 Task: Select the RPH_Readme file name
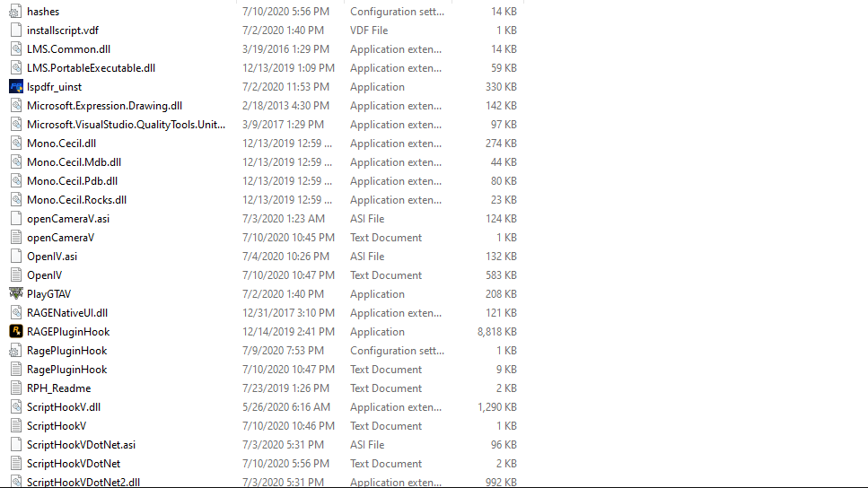pyautogui.click(x=58, y=388)
